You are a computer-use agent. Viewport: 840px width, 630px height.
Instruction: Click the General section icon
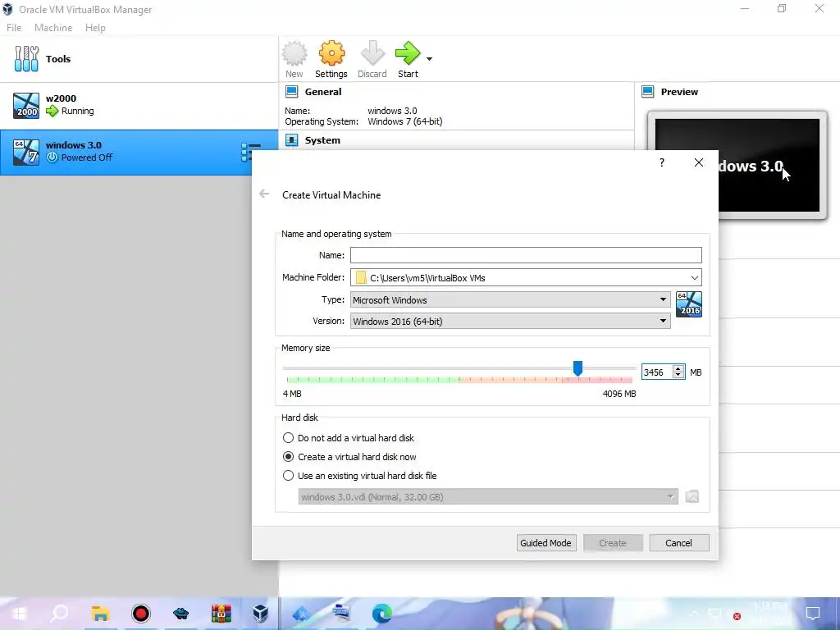pos(291,92)
